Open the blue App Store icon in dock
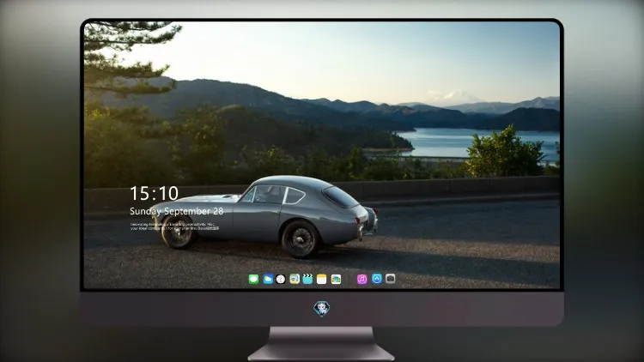The width and height of the screenshot is (644, 362). pos(377,279)
